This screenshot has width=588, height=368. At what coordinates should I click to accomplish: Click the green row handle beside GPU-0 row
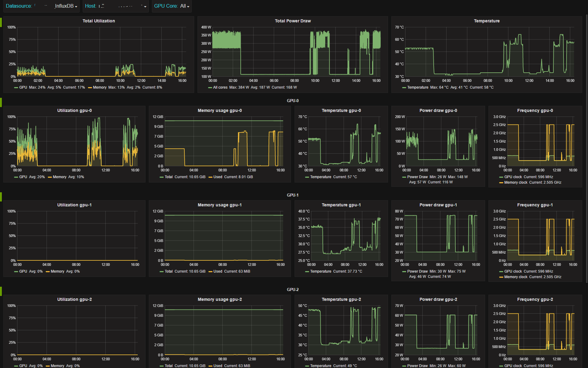click(x=1, y=102)
